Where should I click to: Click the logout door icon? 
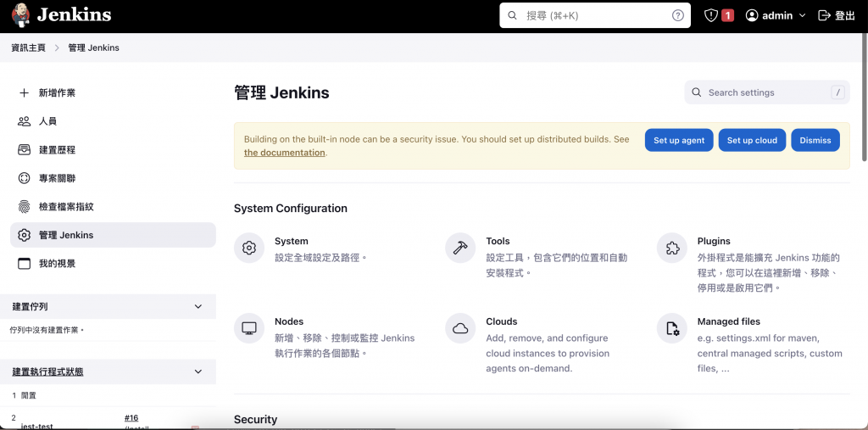click(824, 15)
